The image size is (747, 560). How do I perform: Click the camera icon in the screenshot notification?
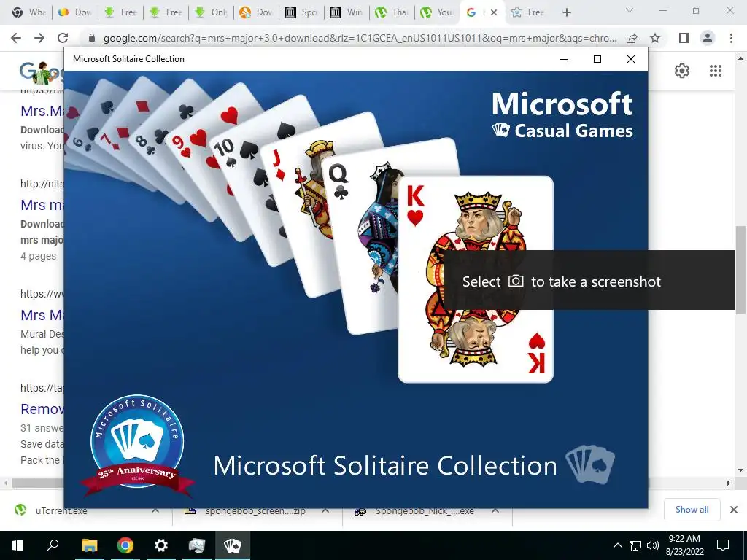(x=516, y=281)
